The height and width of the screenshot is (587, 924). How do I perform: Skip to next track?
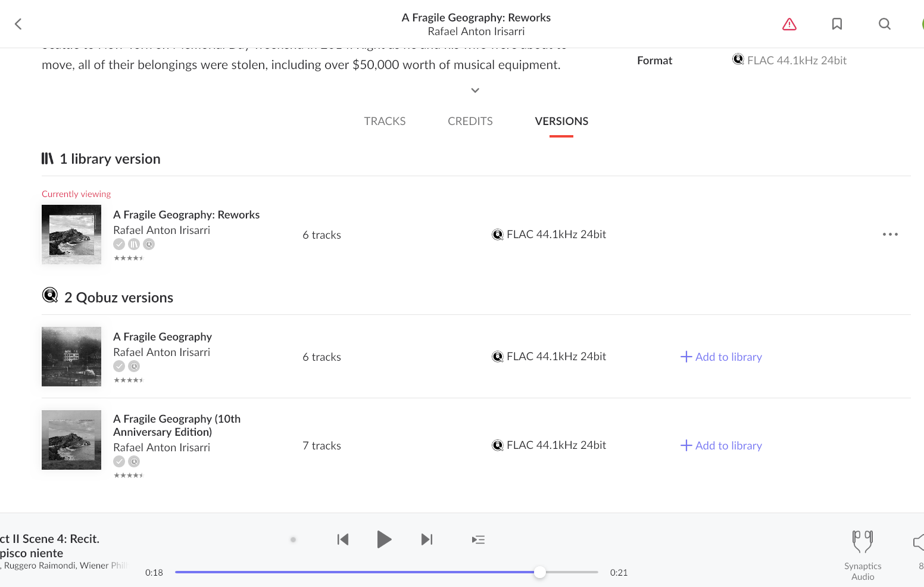pos(427,539)
